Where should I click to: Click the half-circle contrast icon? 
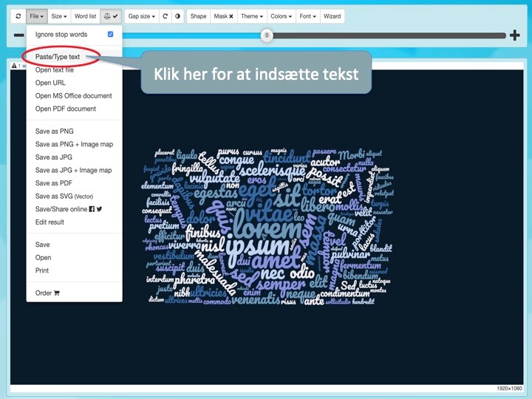click(x=178, y=16)
